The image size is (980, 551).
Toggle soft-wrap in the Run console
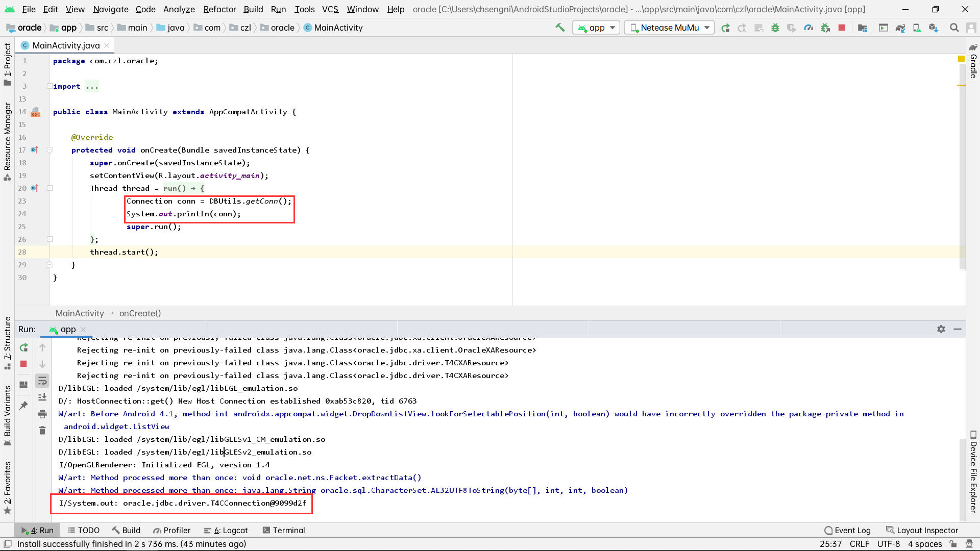42,381
